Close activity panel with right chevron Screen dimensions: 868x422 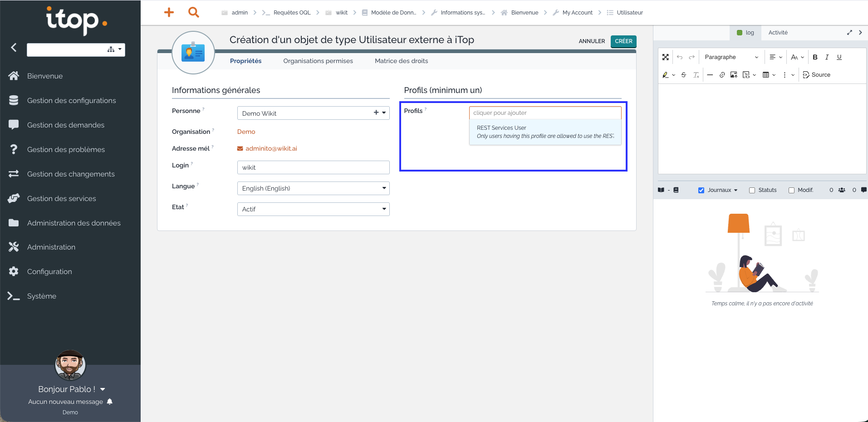tap(860, 33)
